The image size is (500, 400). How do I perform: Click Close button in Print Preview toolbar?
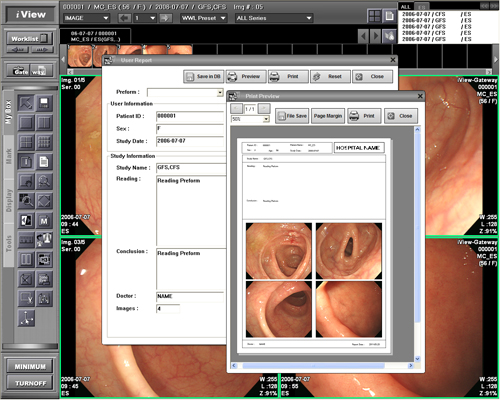[x=401, y=116]
